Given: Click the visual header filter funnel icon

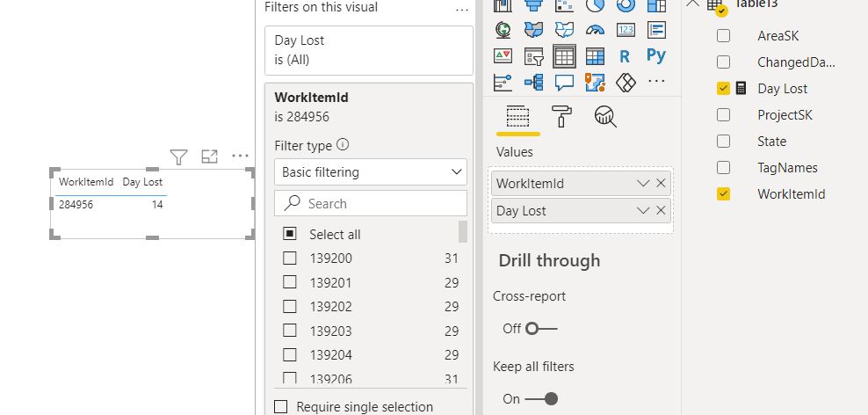Looking at the screenshot, I should coord(178,157).
